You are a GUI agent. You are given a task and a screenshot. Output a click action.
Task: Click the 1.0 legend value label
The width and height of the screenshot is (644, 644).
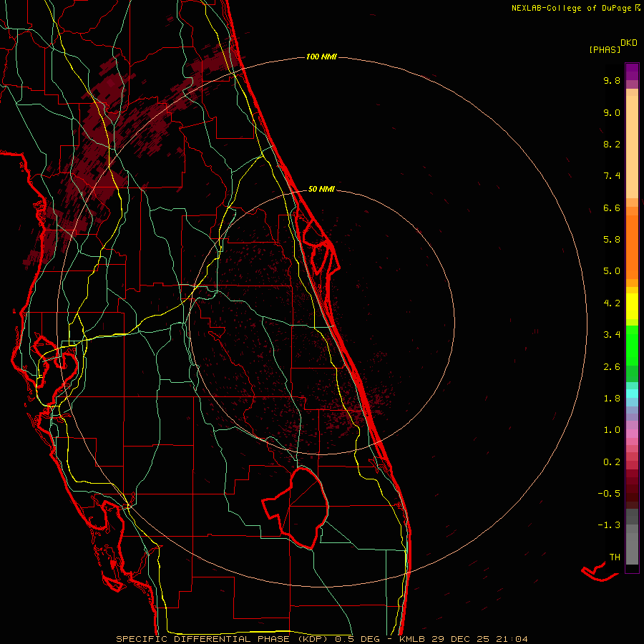click(612, 430)
